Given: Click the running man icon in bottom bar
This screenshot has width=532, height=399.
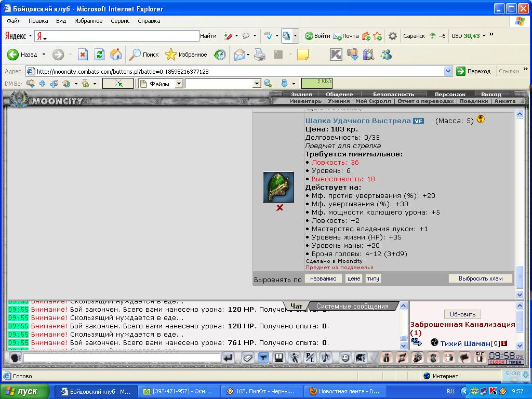Looking at the screenshot, I should point(295,357).
